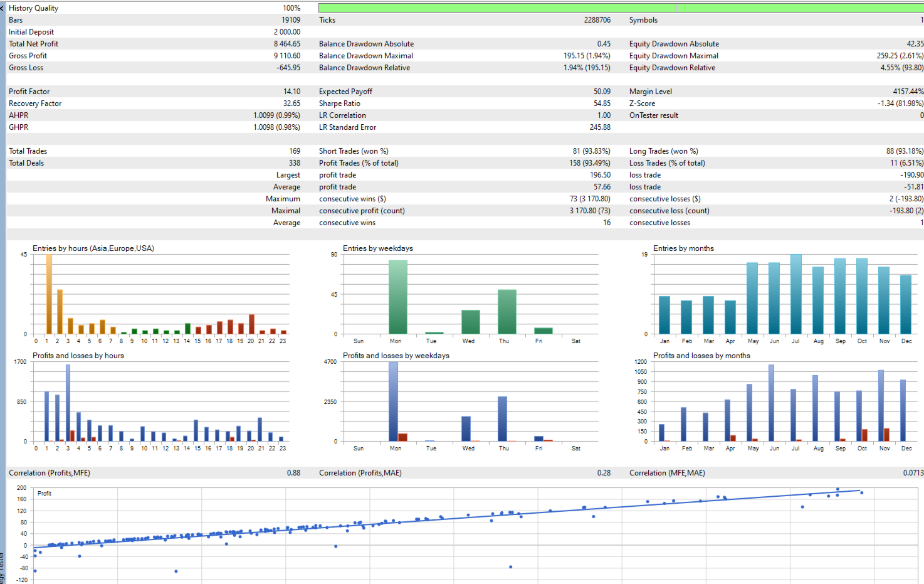This screenshot has height=584, width=924.
Task: Click the Entries by hours chart title
Action: (93, 248)
